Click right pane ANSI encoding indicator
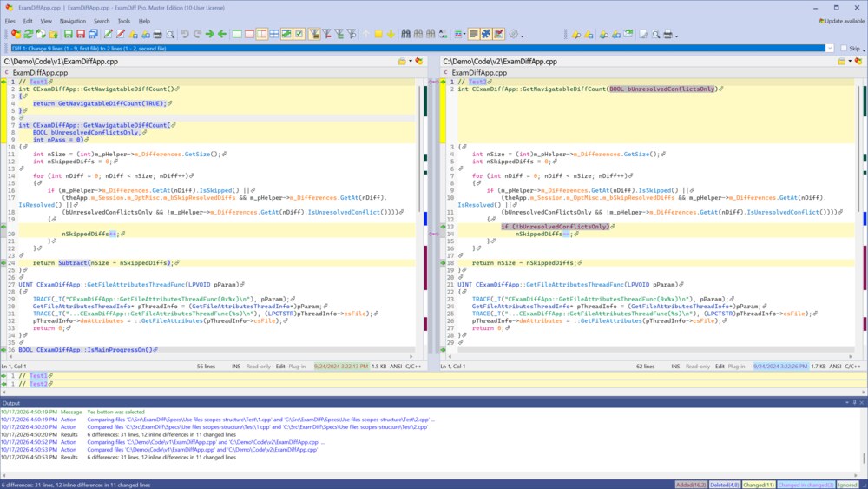Viewport: 868px width, 489px height. (835, 366)
